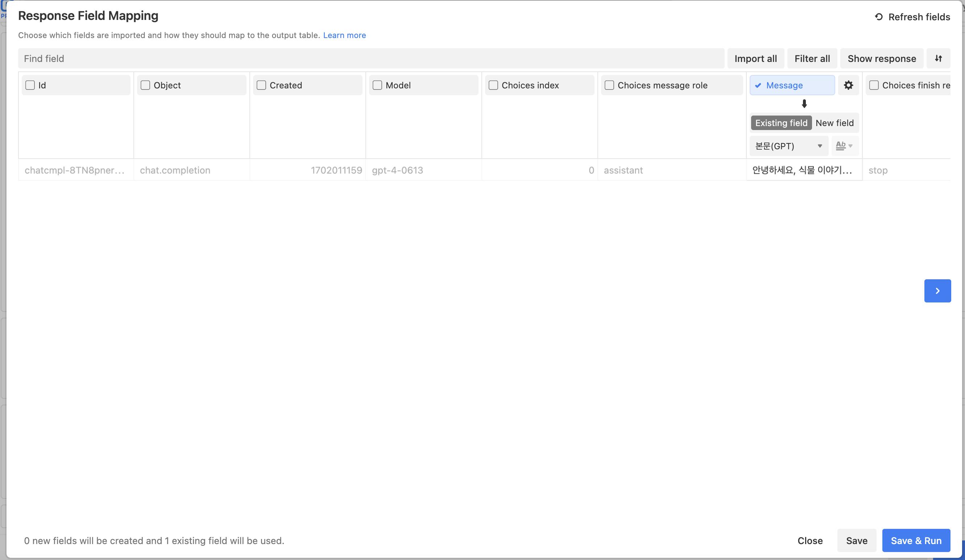Uncheck the Message field
The height and width of the screenshot is (560, 965).
[x=792, y=85]
